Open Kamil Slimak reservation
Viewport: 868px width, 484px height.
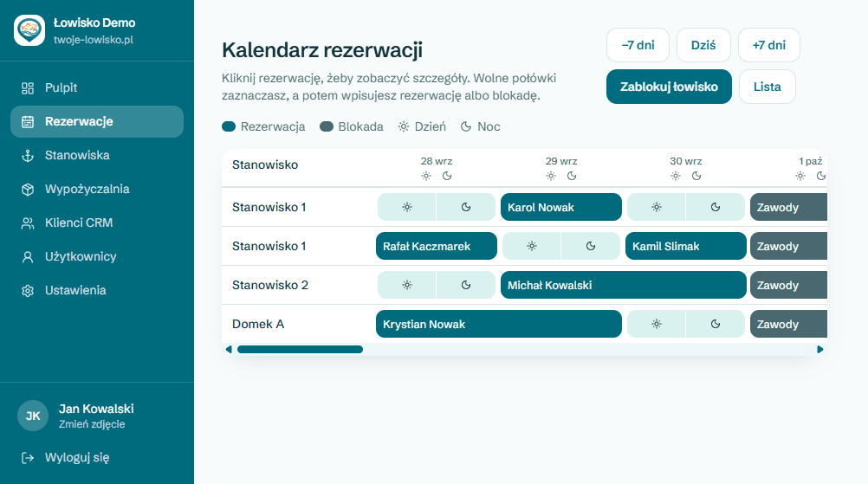click(x=686, y=246)
